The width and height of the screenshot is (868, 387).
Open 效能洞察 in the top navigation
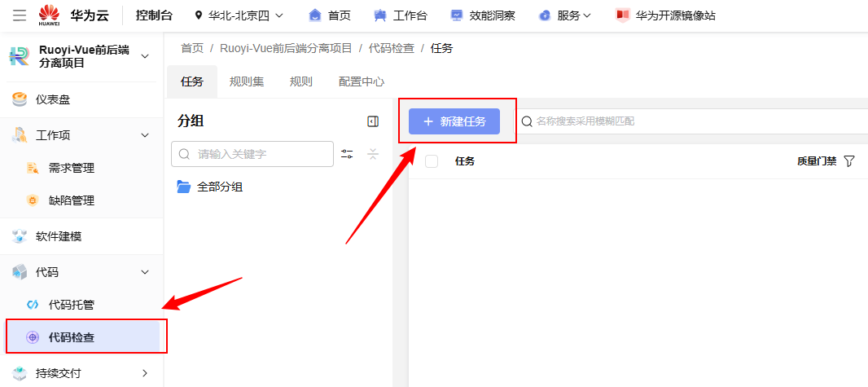tap(492, 15)
